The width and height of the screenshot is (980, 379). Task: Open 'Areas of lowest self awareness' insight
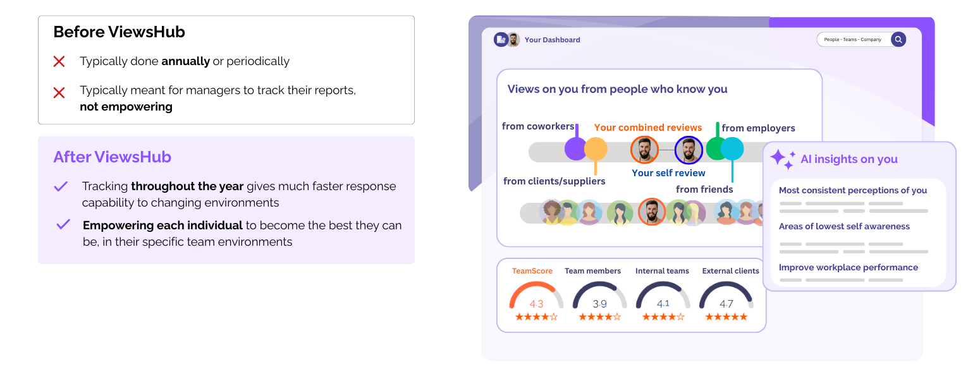click(844, 226)
